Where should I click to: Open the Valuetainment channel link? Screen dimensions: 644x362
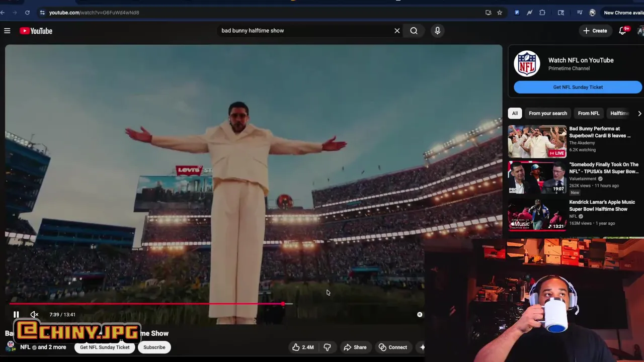[582, 178]
